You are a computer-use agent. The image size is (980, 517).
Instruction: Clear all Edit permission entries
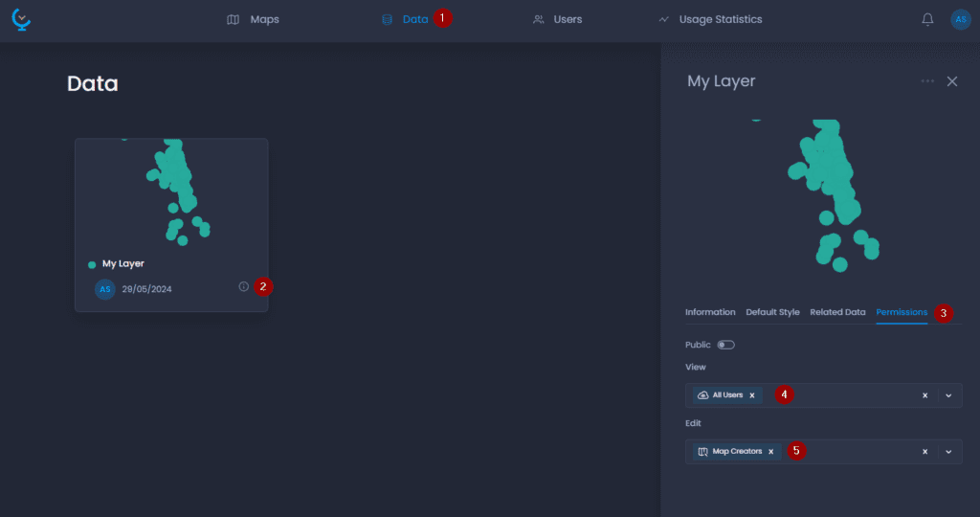click(925, 451)
